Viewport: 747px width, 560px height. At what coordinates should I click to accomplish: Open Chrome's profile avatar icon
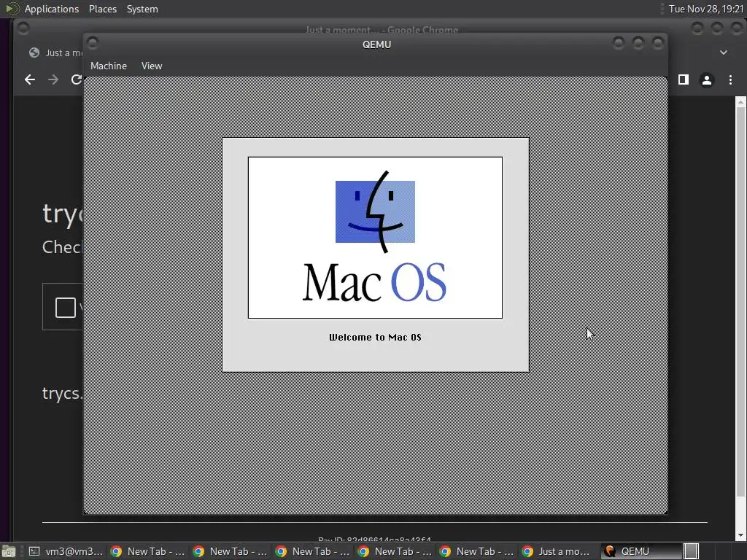706,80
